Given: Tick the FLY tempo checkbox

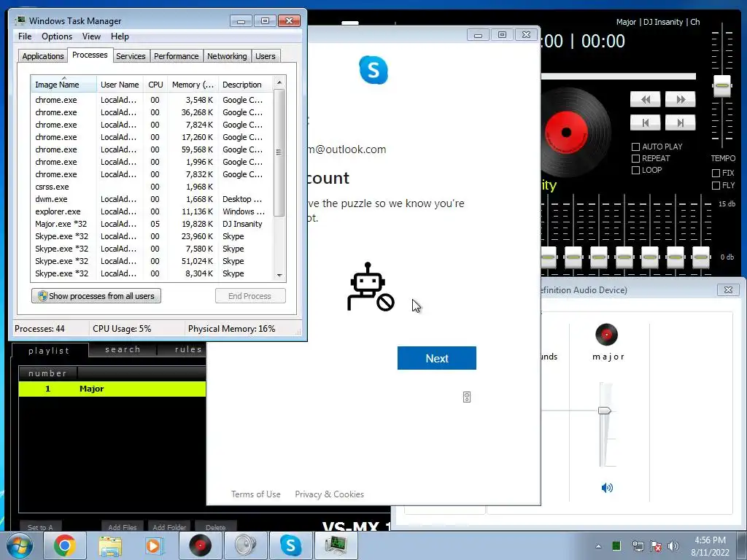Looking at the screenshot, I should coord(716,185).
